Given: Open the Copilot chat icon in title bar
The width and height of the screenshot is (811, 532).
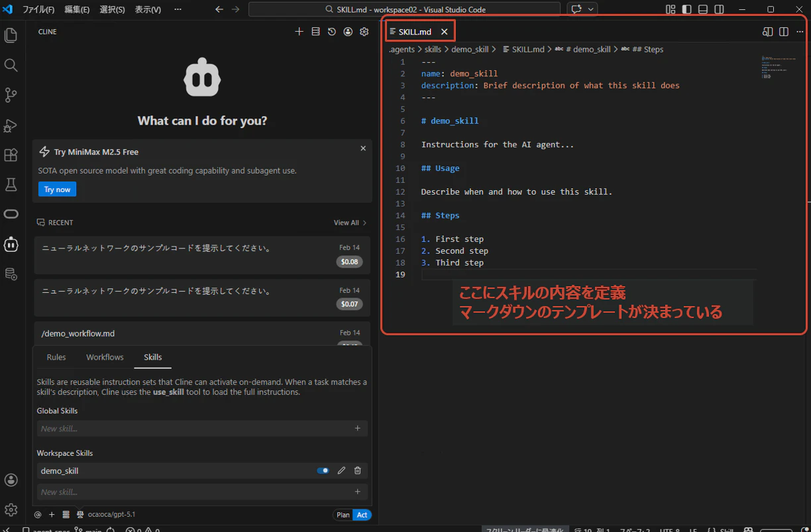Looking at the screenshot, I should [x=576, y=10].
